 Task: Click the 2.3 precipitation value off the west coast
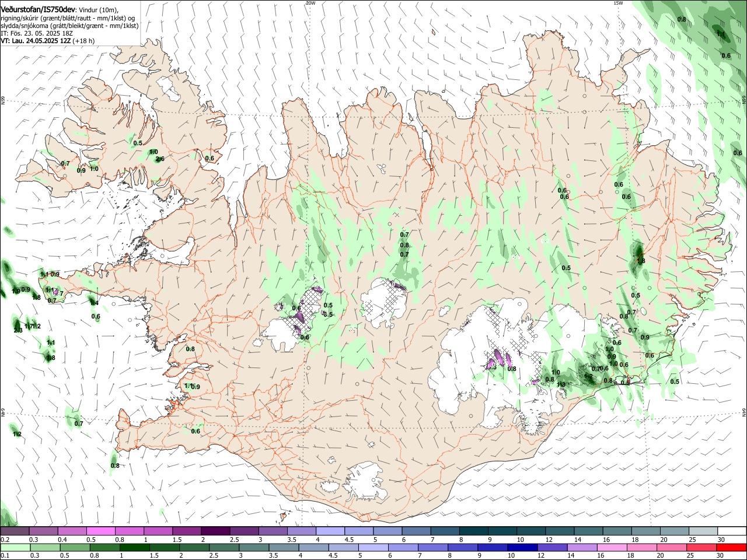coord(18,330)
